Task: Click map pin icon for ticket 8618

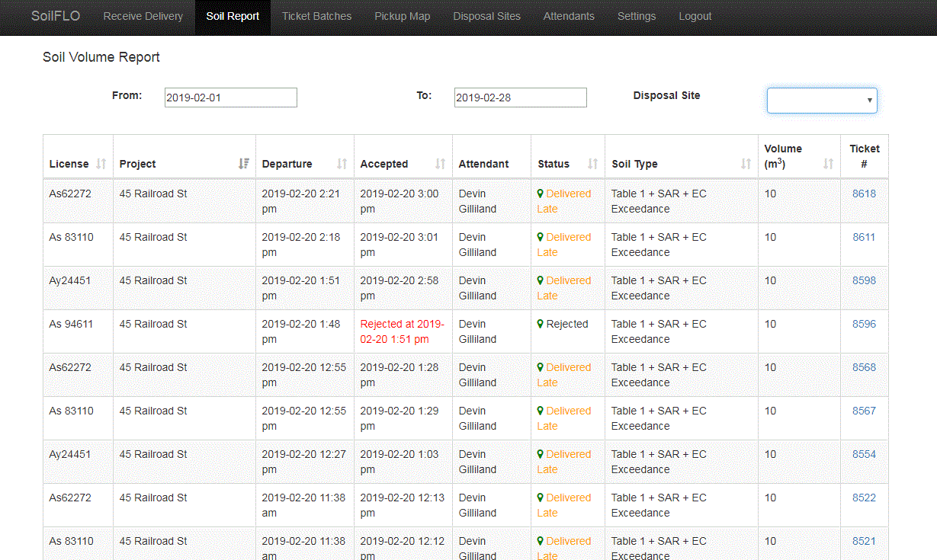Action: click(541, 194)
